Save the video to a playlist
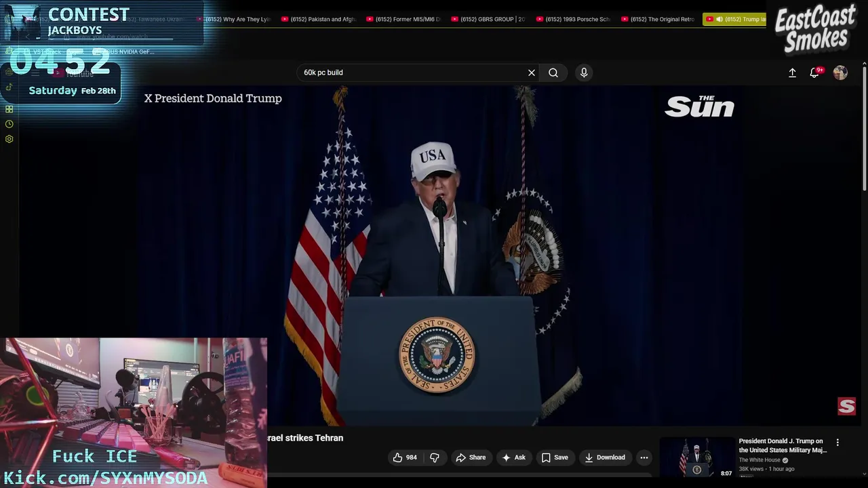868x488 pixels. pos(554,457)
